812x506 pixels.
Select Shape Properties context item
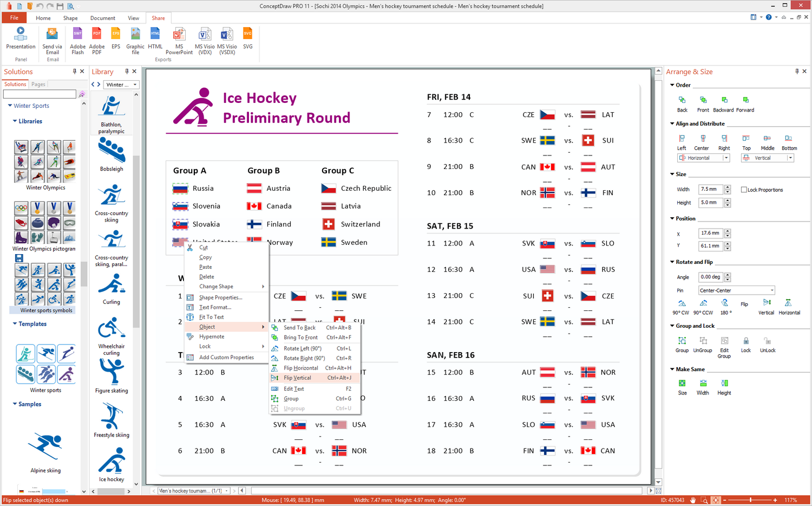click(226, 297)
